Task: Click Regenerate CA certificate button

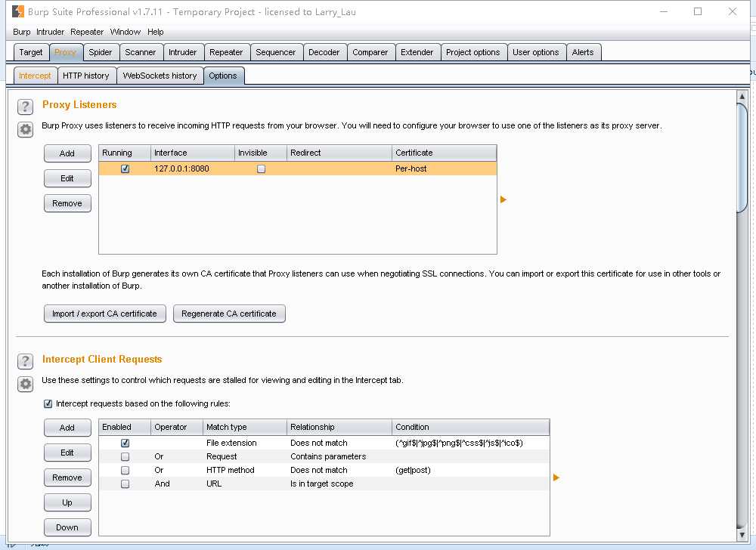Action: click(229, 314)
